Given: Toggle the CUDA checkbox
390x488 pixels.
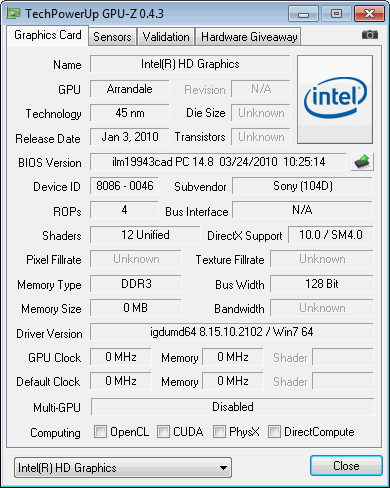Looking at the screenshot, I should tap(163, 431).
